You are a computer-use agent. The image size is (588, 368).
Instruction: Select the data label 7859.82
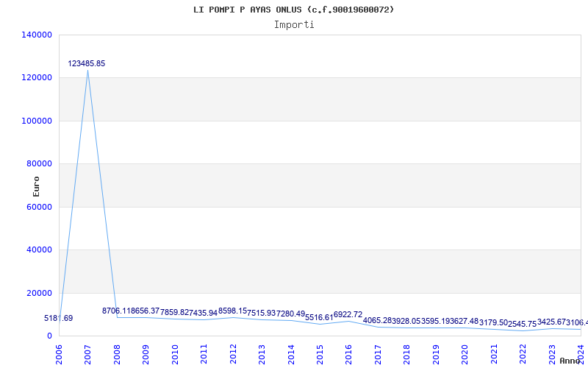pyautogui.click(x=174, y=312)
